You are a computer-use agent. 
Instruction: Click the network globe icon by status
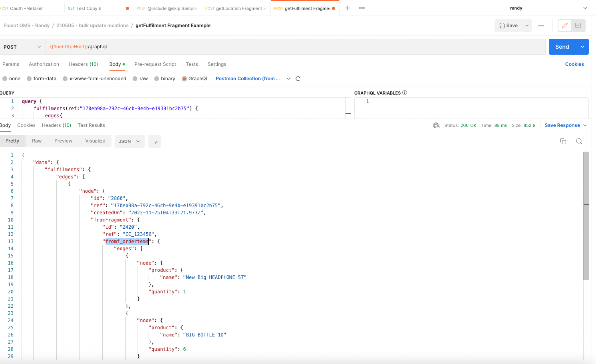(436, 125)
